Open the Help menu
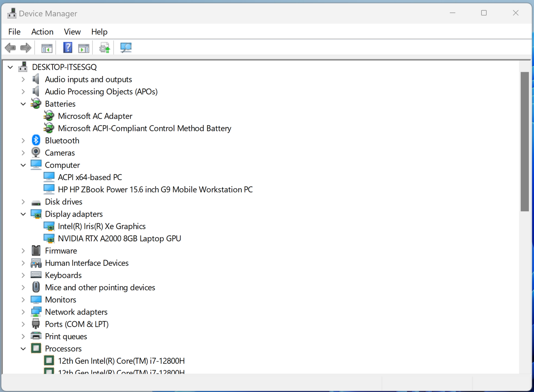 click(x=99, y=32)
